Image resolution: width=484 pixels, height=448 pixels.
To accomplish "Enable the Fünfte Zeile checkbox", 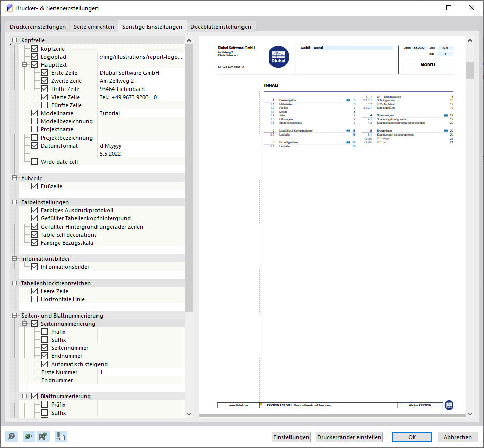I will pos(45,105).
